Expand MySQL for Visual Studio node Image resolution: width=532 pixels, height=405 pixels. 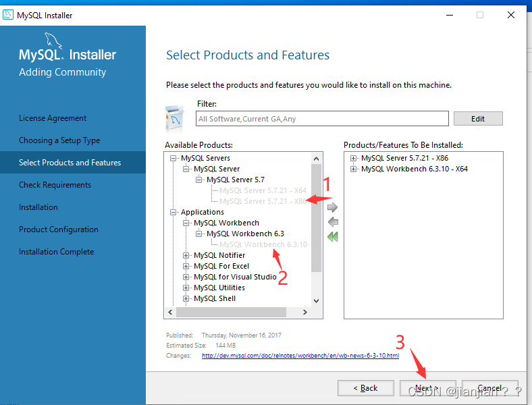[186, 277]
